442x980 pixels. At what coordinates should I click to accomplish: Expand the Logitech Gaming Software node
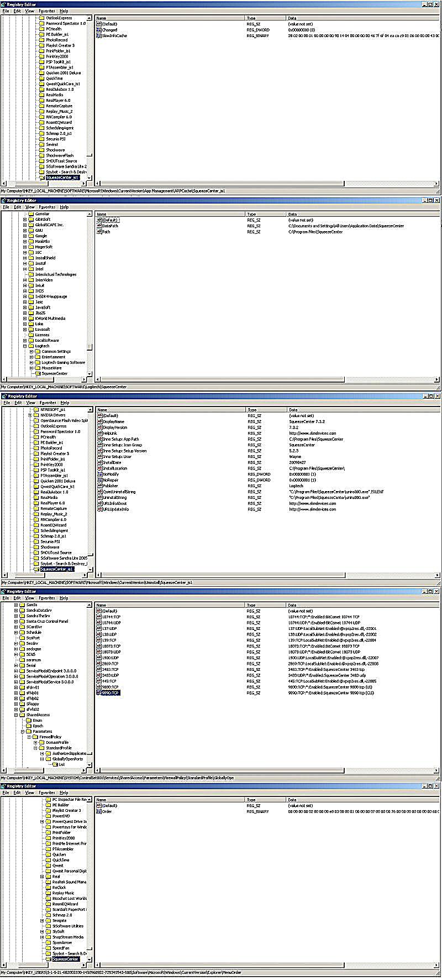pyautogui.click(x=31, y=362)
